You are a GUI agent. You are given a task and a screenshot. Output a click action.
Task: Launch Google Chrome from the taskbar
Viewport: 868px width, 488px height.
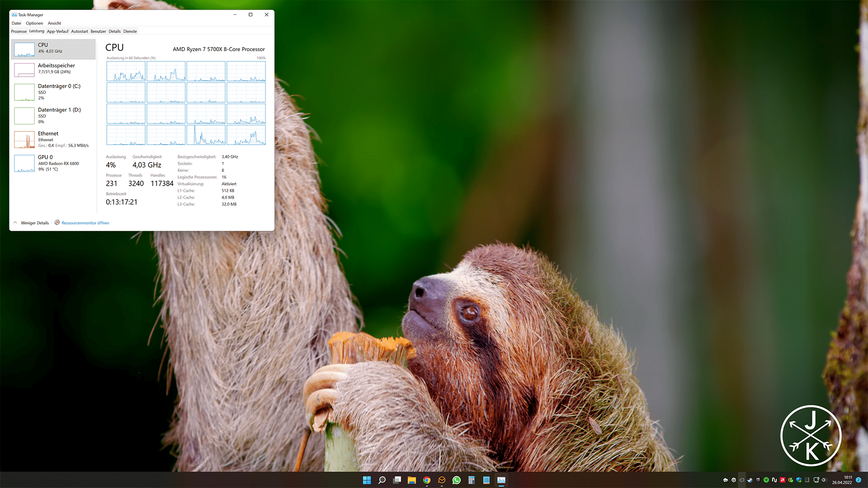tap(426, 480)
